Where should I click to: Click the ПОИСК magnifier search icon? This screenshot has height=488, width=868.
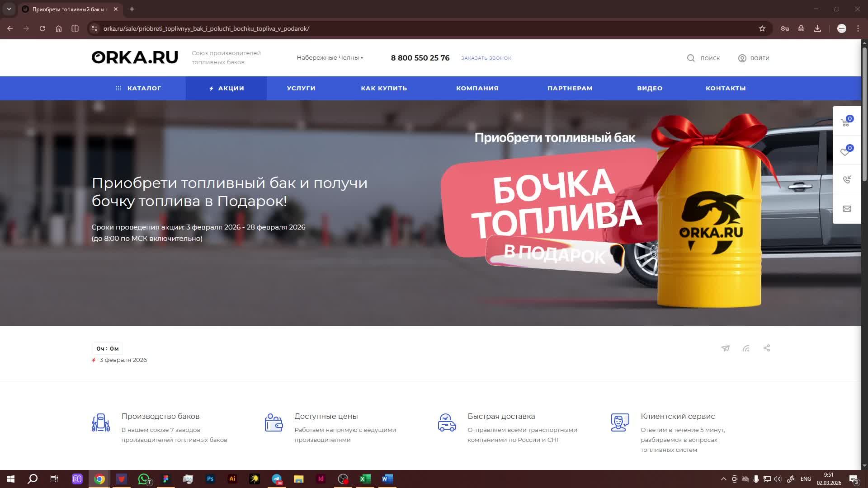pyautogui.click(x=691, y=58)
